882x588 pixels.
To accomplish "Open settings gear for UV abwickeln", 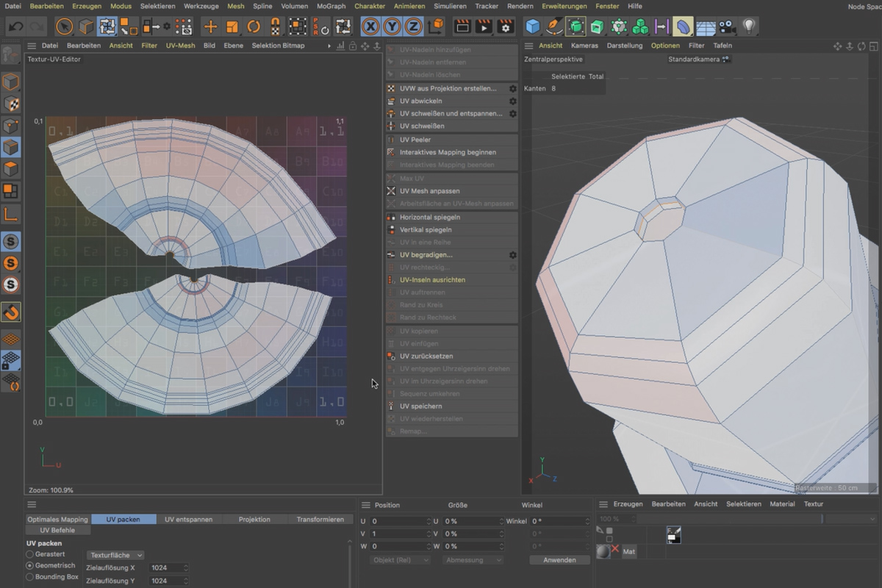I will (x=513, y=101).
